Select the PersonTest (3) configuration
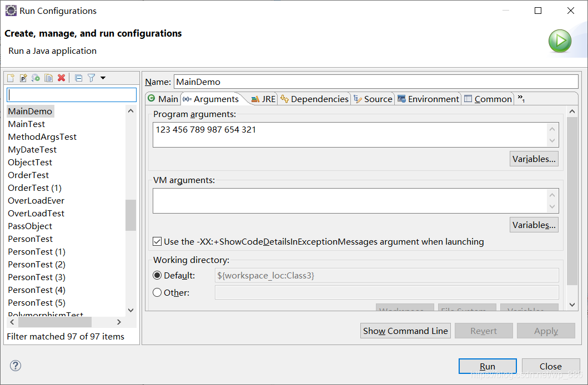Image resolution: width=588 pixels, height=385 pixels. [x=37, y=277]
